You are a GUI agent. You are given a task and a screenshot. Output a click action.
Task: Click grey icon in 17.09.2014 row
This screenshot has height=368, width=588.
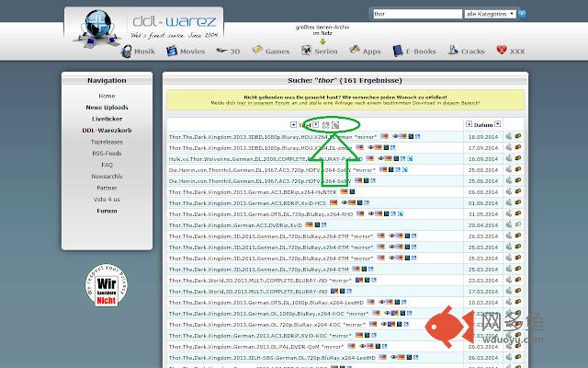[x=509, y=147]
